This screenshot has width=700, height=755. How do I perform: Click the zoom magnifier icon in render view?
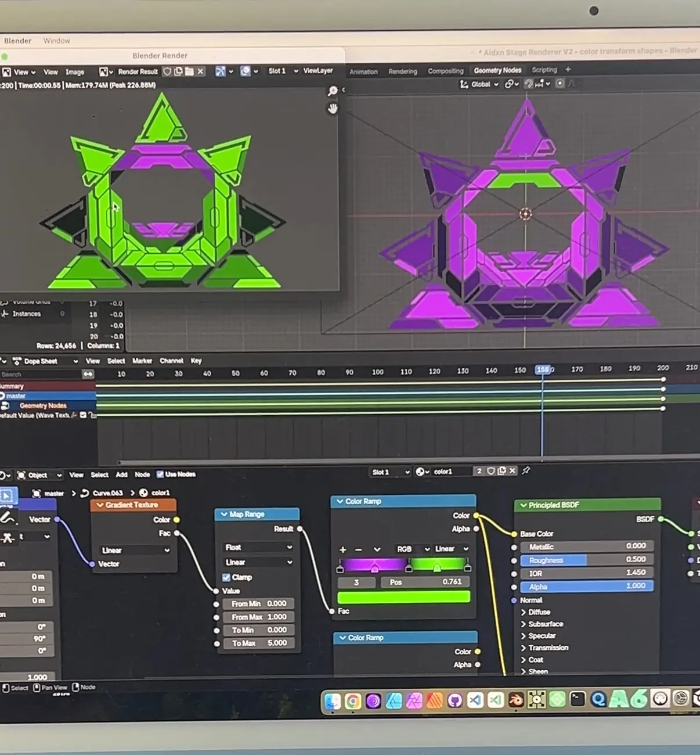333,91
